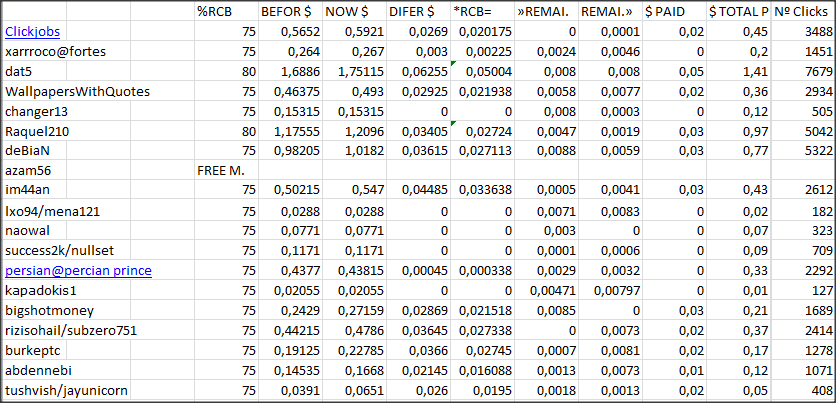Screen dimensions: 836x403
Task: Select the 709 clicks cell for success2k/nullset
Action: (803, 251)
